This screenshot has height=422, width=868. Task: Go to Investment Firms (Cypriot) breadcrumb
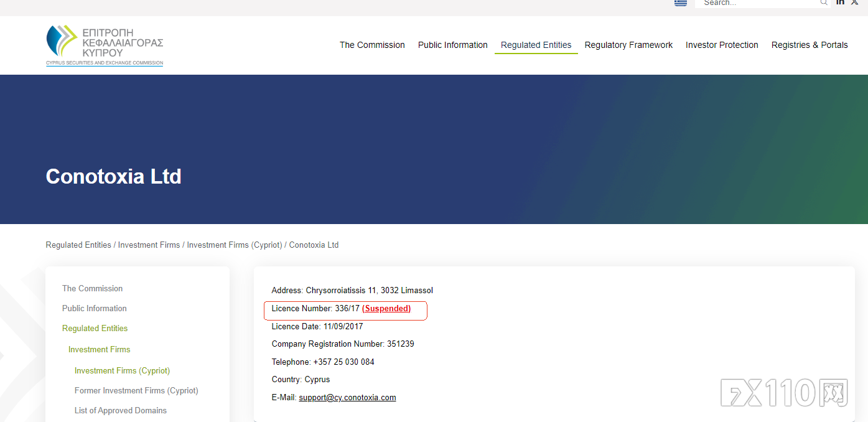[x=234, y=245]
